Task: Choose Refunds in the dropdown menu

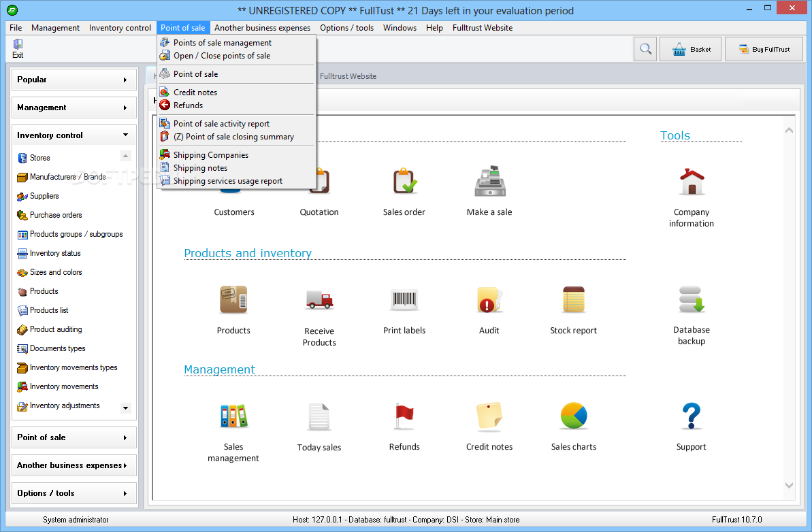Action: tap(237, 105)
